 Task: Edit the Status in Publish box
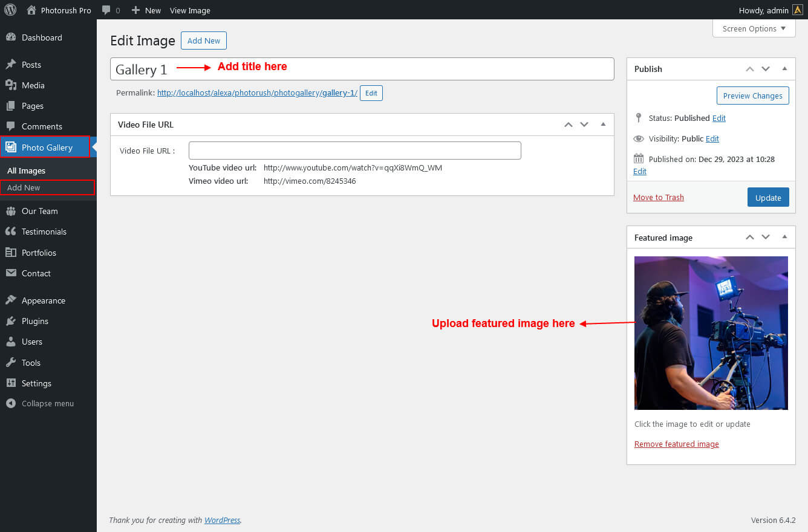[x=719, y=118]
